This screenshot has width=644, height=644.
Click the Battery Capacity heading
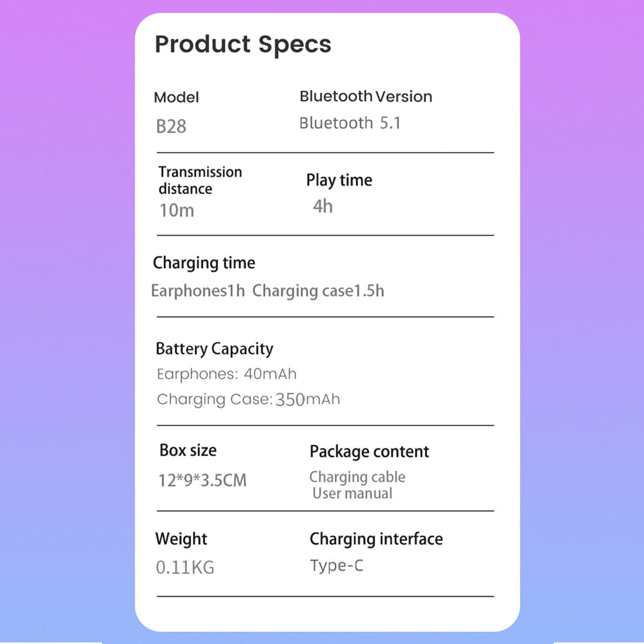214,349
